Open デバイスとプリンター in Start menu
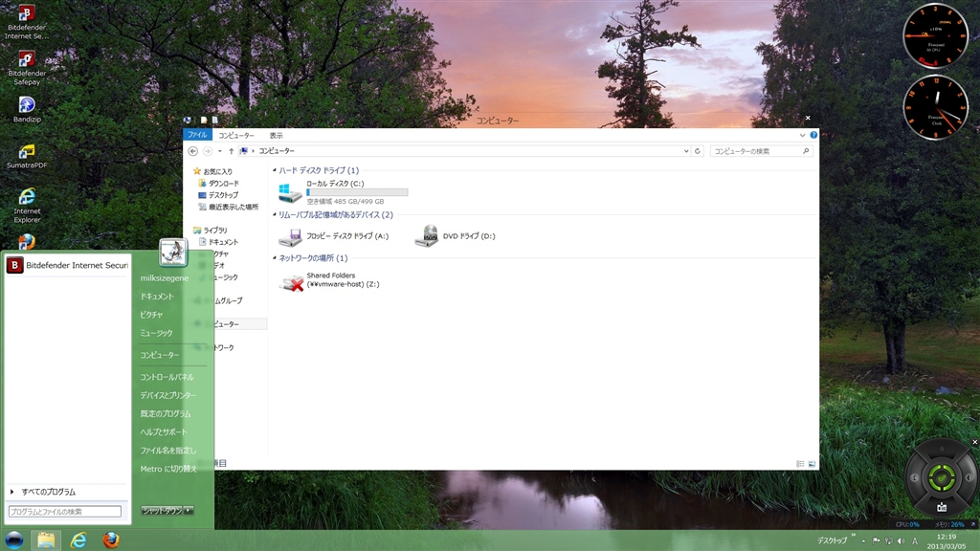 coord(167,395)
